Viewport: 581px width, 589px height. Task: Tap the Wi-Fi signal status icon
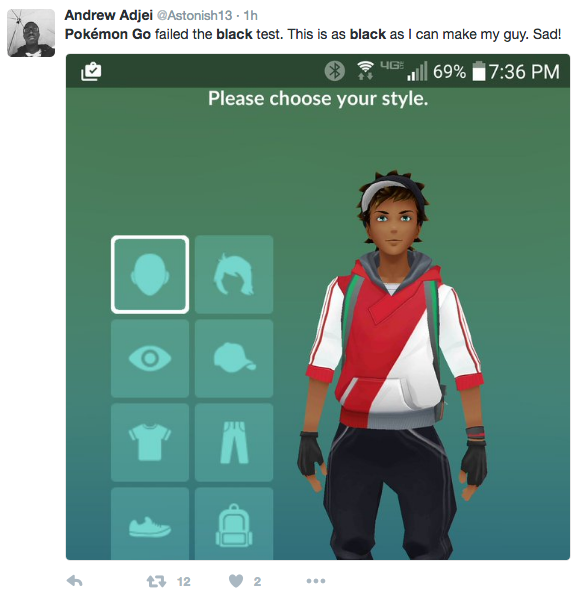[x=365, y=70]
